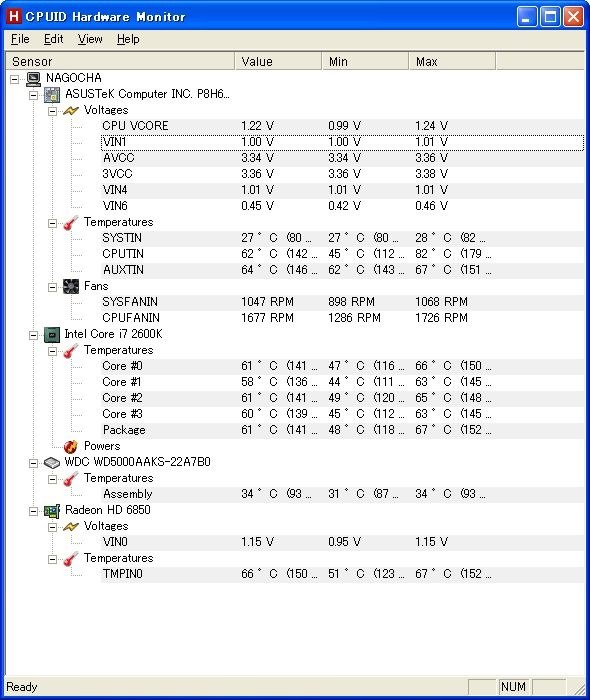
Task: Click the Value column header
Action: (x=278, y=61)
